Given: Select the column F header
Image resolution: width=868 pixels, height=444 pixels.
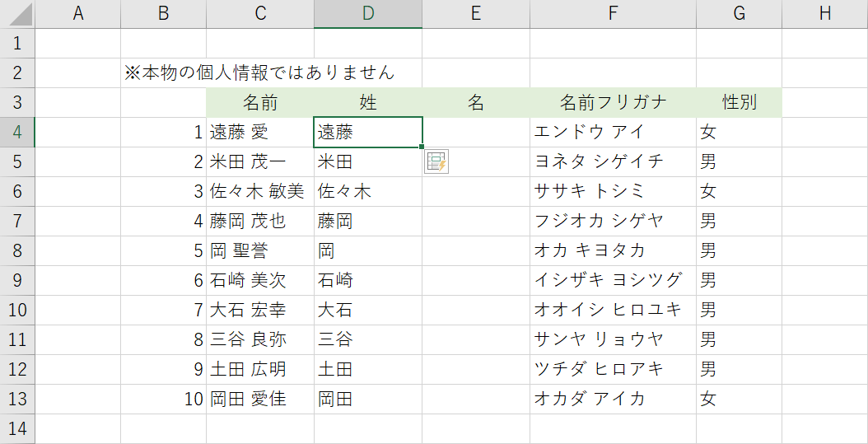Looking at the screenshot, I should (613, 14).
